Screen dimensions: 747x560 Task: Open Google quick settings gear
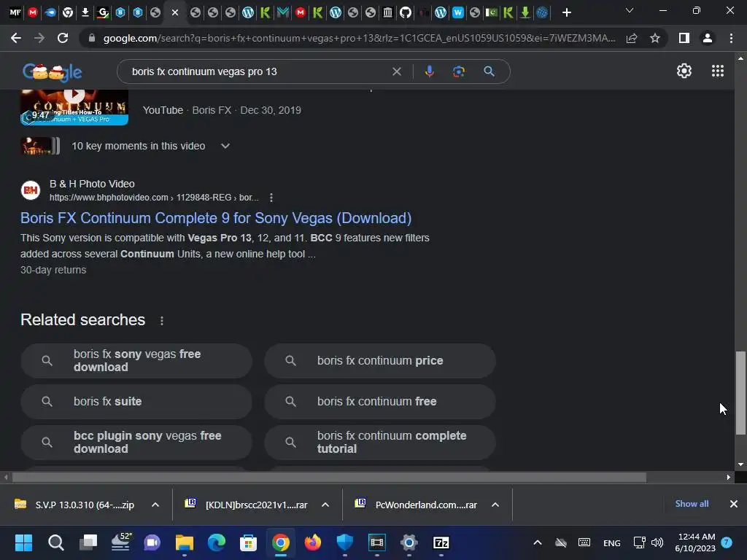(x=684, y=71)
